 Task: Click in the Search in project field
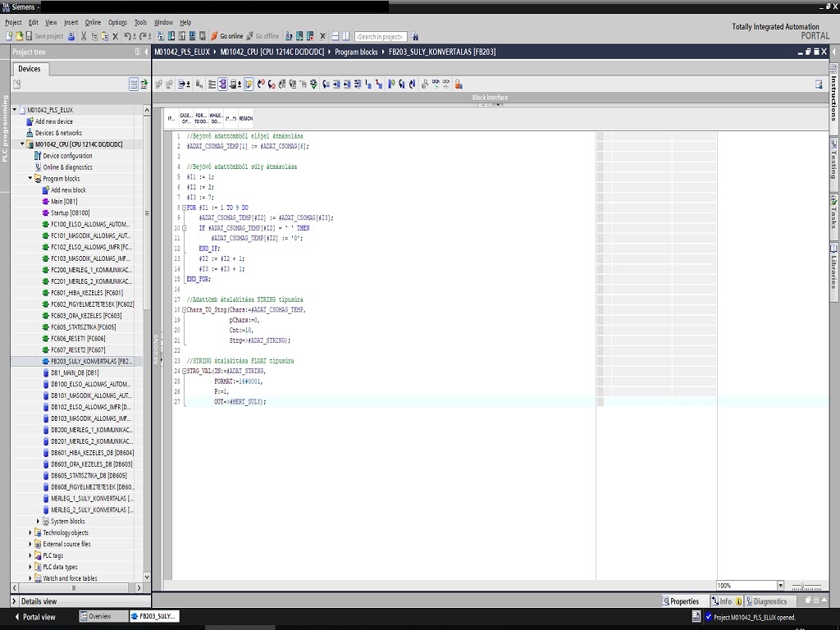click(381, 36)
